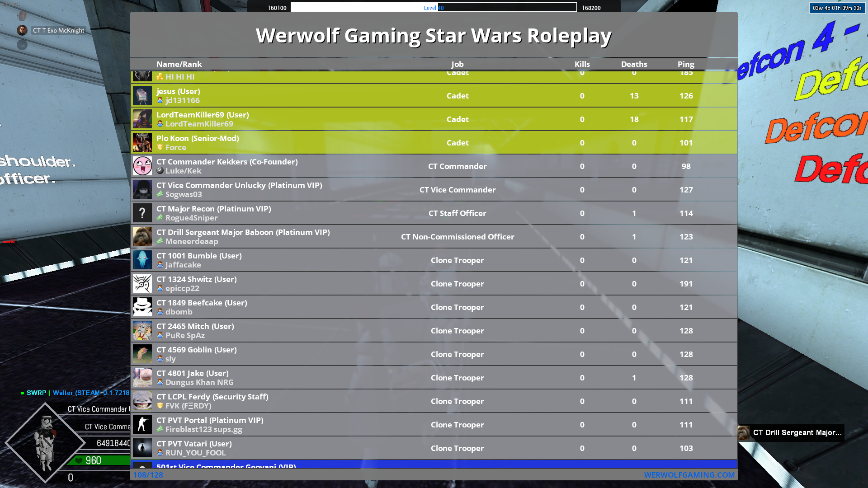Click the shield rank icon beside Force
Screen dimensions: 868x488
point(160,147)
